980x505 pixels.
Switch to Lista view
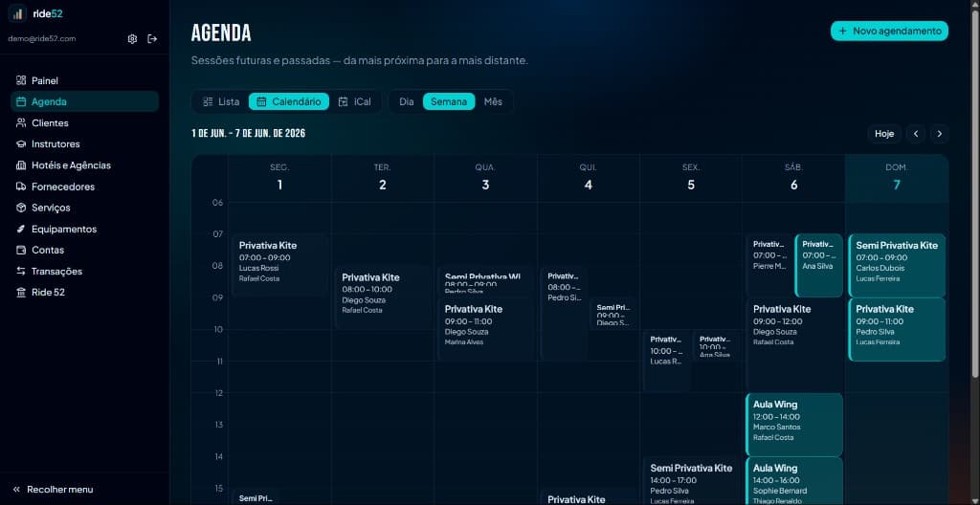tap(221, 101)
